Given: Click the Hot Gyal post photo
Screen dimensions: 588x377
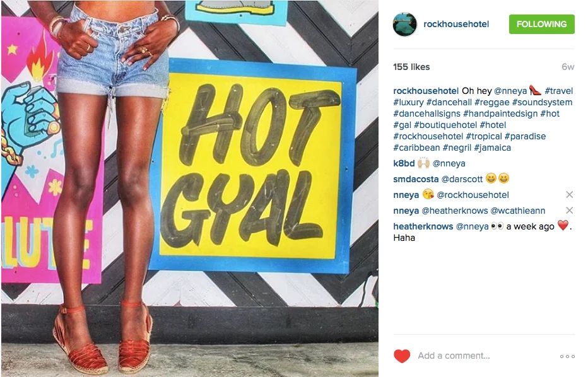Looking at the screenshot, I should click(190, 188).
